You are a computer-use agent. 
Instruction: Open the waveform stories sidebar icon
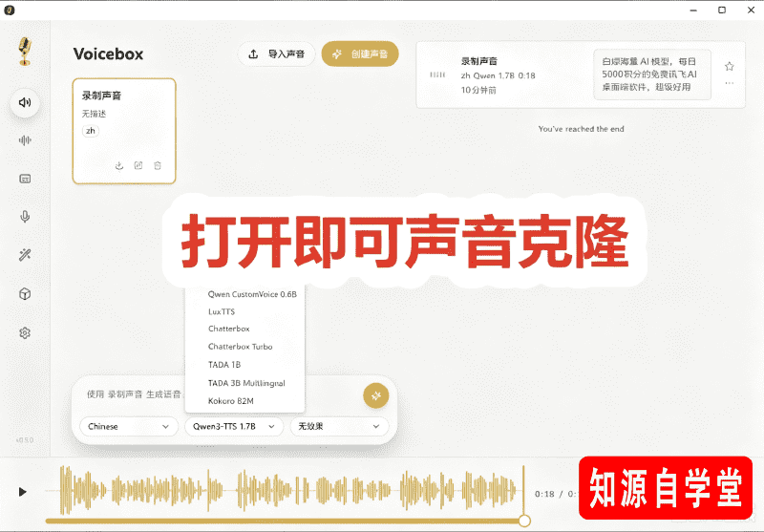(25, 140)
